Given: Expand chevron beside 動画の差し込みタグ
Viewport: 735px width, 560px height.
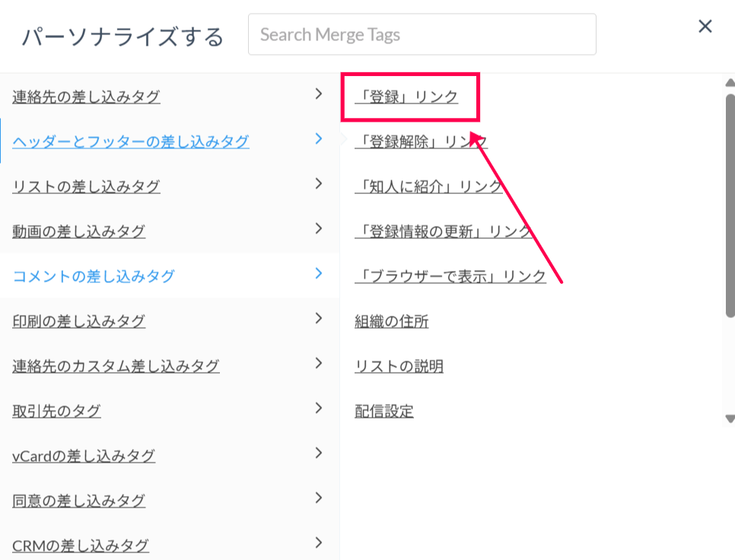Looking at the screenshot, I should click(x=319, y=228).
